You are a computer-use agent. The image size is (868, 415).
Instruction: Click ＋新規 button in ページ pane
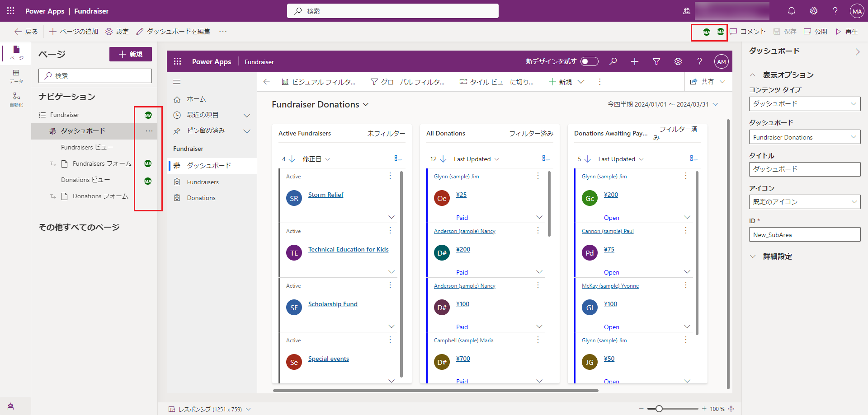(131, 54)
